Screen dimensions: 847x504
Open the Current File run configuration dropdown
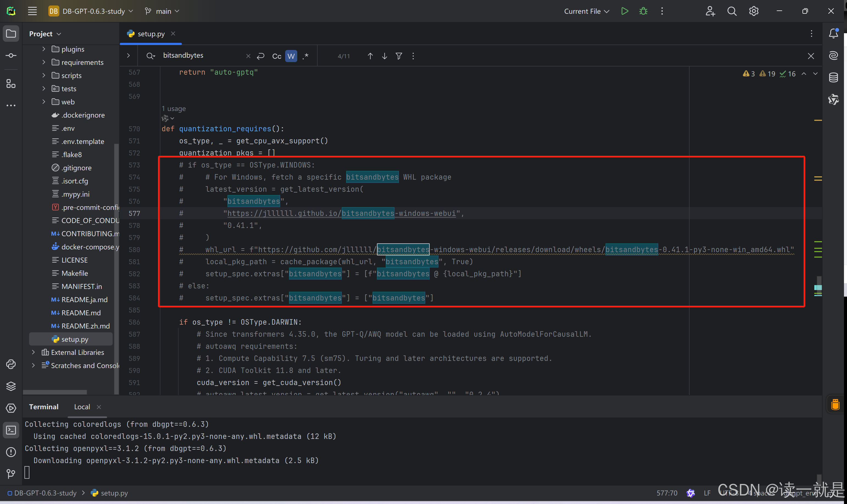point(586,11)
